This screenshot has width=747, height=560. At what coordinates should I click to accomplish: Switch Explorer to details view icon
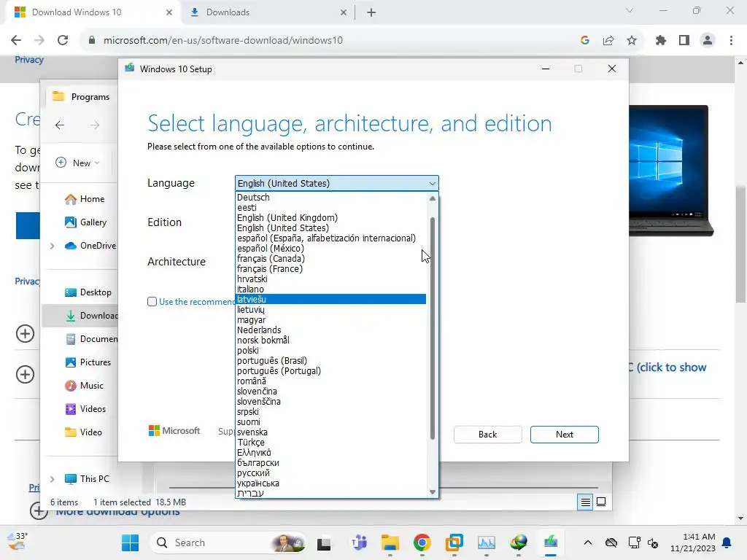point(585,502)
